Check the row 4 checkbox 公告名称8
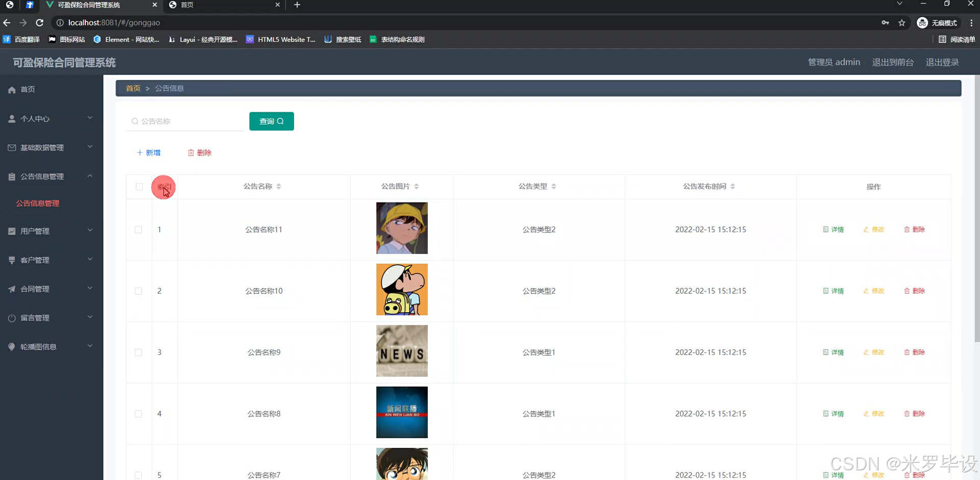 (138, 414)
